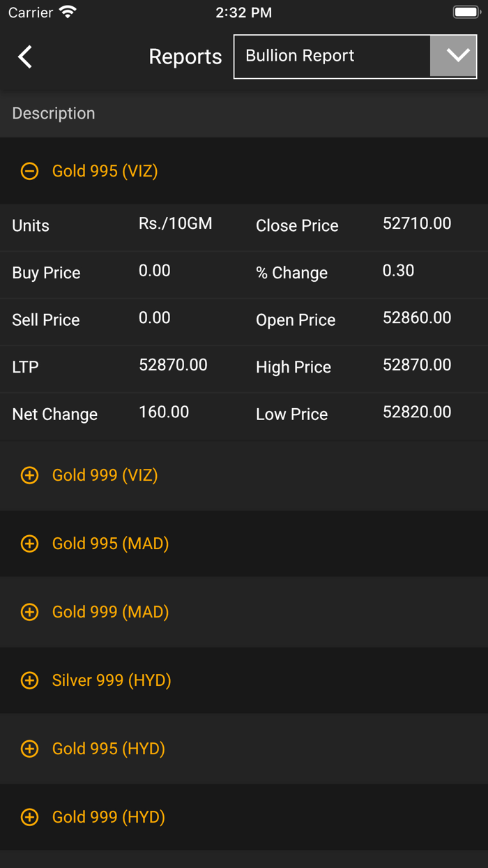This screenshot has width=488, height=868.
Task: Show details for Gold 999 (MAD)
Action: pos(110,612)
